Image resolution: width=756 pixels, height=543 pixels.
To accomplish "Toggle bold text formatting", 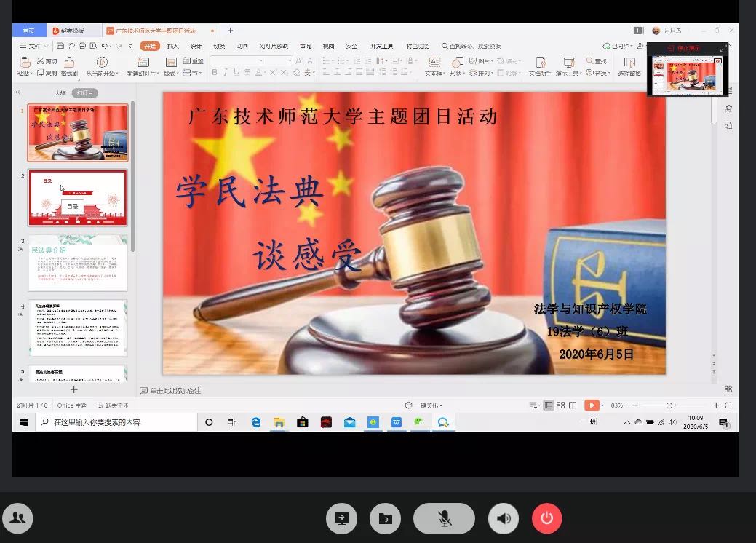I will (x=215, y=73).
